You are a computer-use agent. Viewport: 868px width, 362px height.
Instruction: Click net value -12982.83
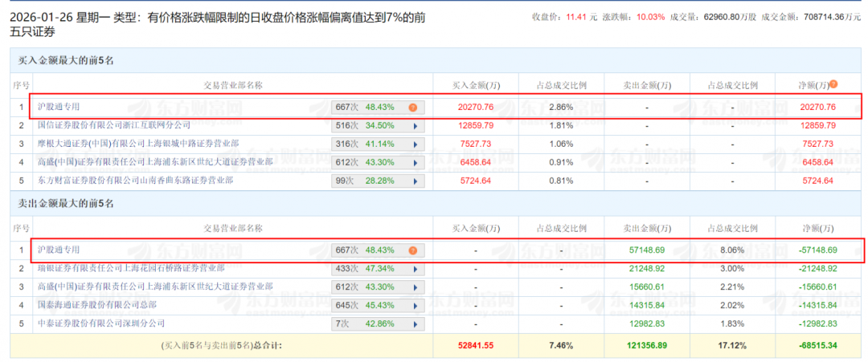coord(817,323)
